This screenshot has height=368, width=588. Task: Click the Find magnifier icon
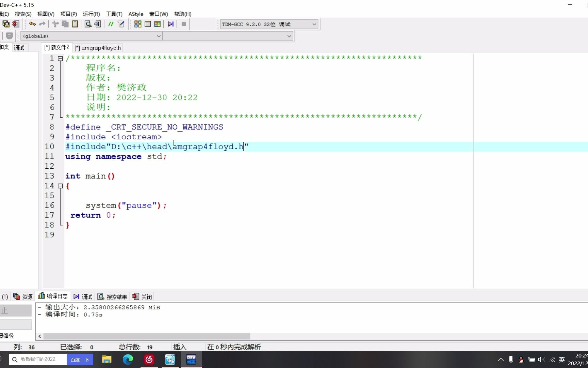click(88, 24)
